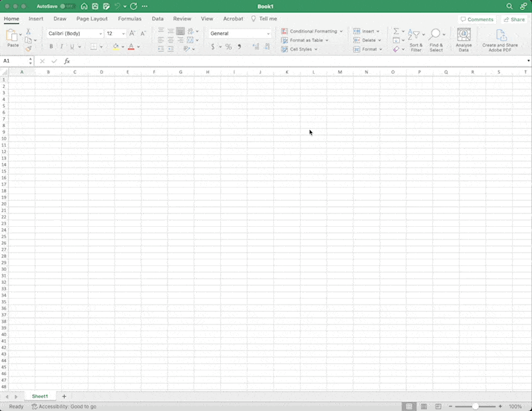Open the Draw ribbon tab

tap(60, 19)
